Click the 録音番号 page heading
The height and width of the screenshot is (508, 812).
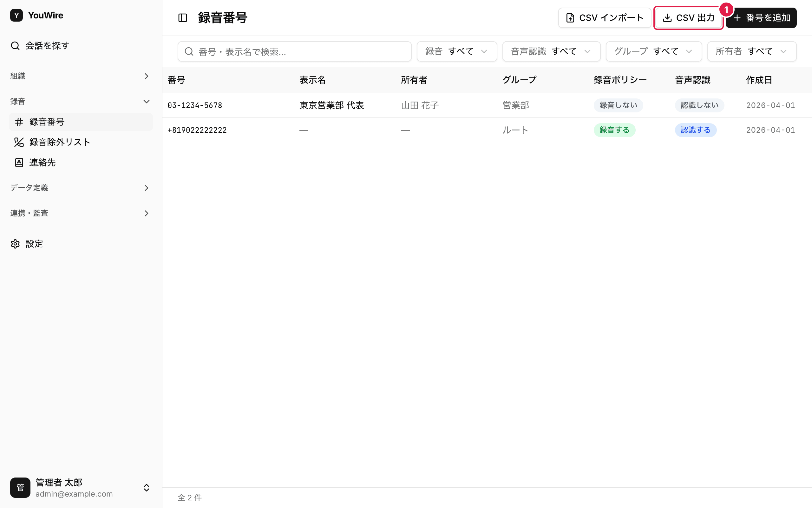coord(223,18)
